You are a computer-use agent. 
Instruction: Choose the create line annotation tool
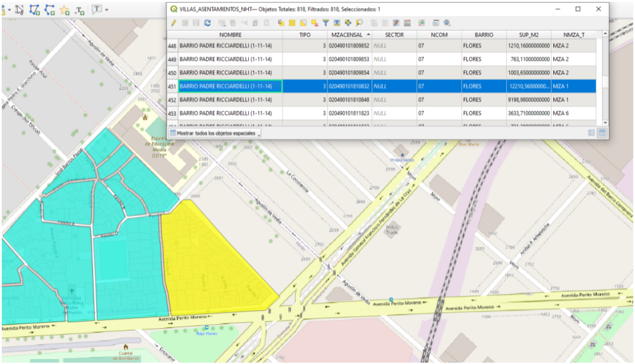pos(49,10)
